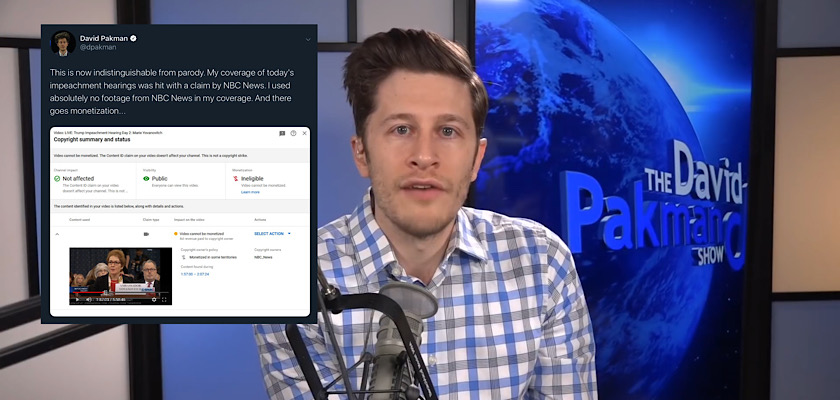Jump to the 1:57:00 – 2:07:24 timestamp link
The height and width of the screenshot is (400, 840).
pyautogui.click(x=195, y=274)
